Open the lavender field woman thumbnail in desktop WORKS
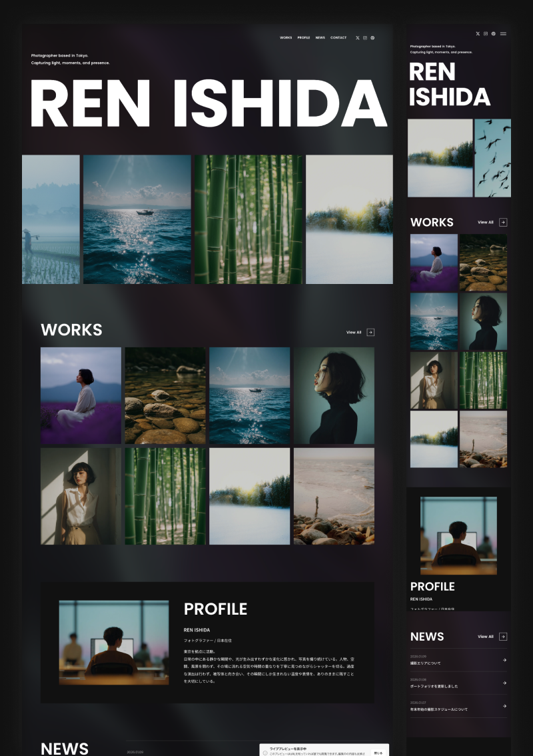This screenshot has width=533, height=756. click(x=81, y=395)
